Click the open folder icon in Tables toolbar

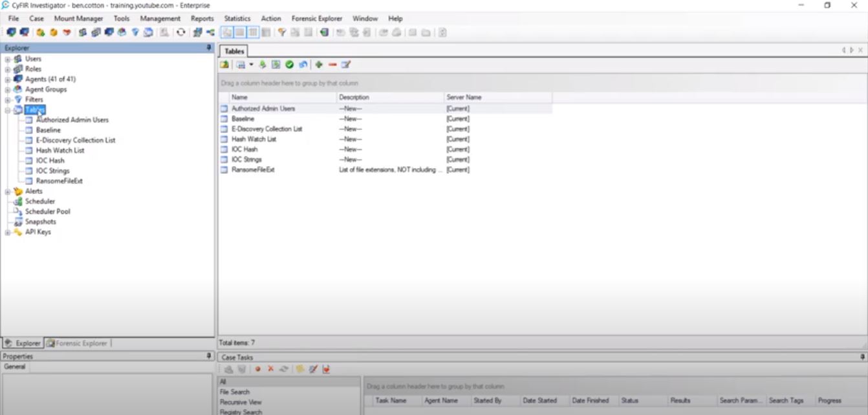coord(224,65)
